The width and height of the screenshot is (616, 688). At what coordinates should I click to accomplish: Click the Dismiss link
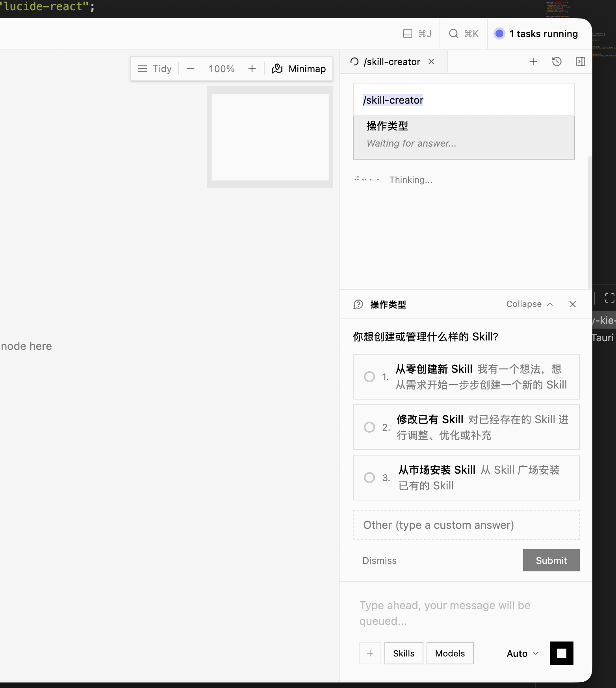[379, 560]
